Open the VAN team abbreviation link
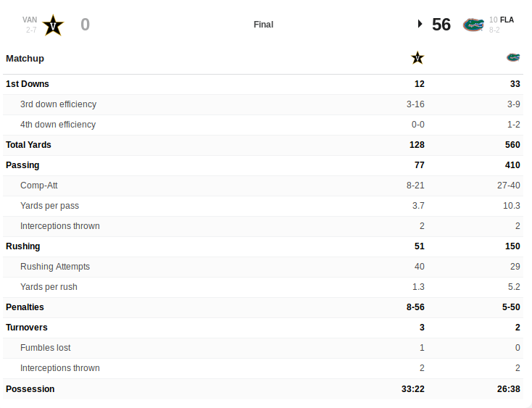 [30, 20]
